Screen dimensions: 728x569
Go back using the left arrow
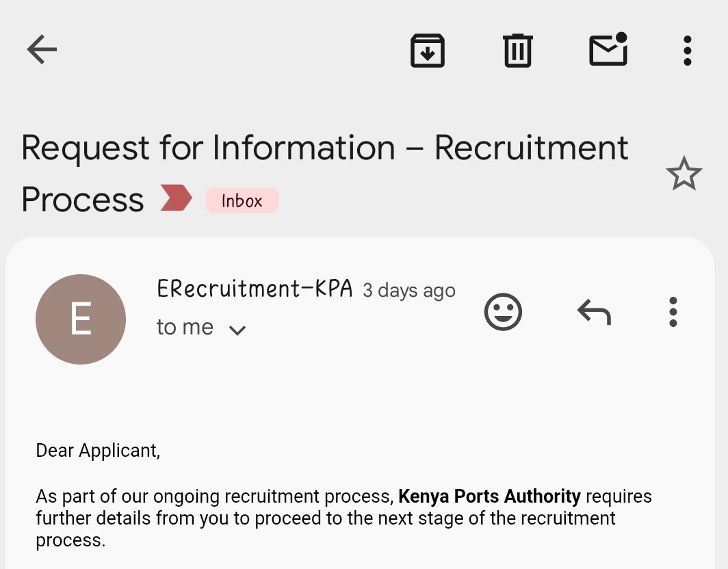point(42,50)
